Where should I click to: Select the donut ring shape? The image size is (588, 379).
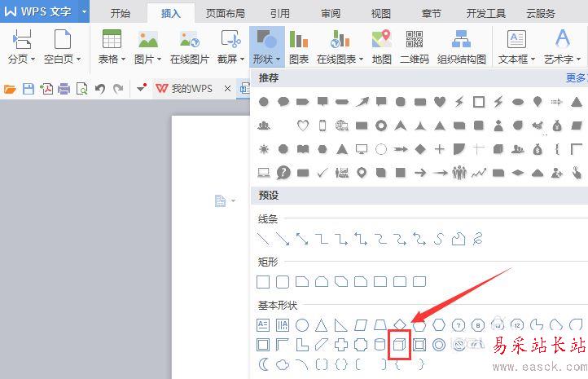439,345
